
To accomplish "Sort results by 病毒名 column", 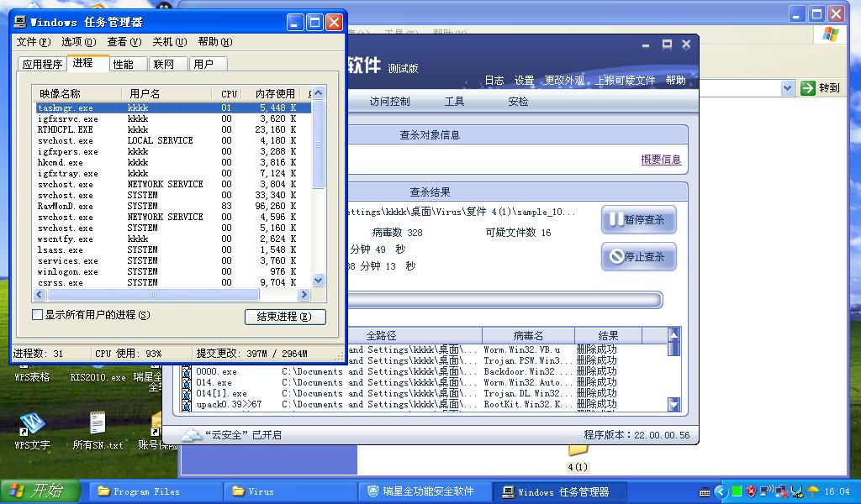I will click(528, 335).
